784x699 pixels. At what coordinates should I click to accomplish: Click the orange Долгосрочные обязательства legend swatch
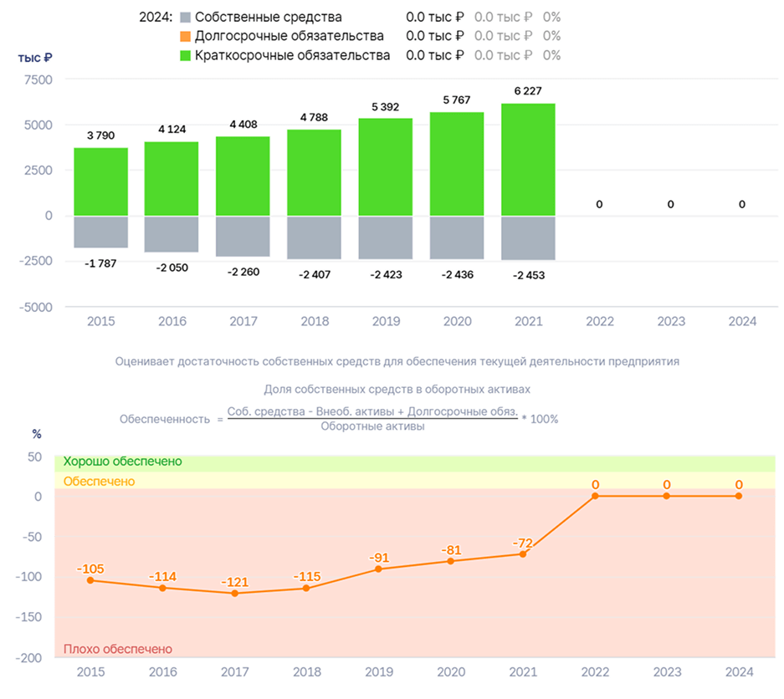(185, 37)
